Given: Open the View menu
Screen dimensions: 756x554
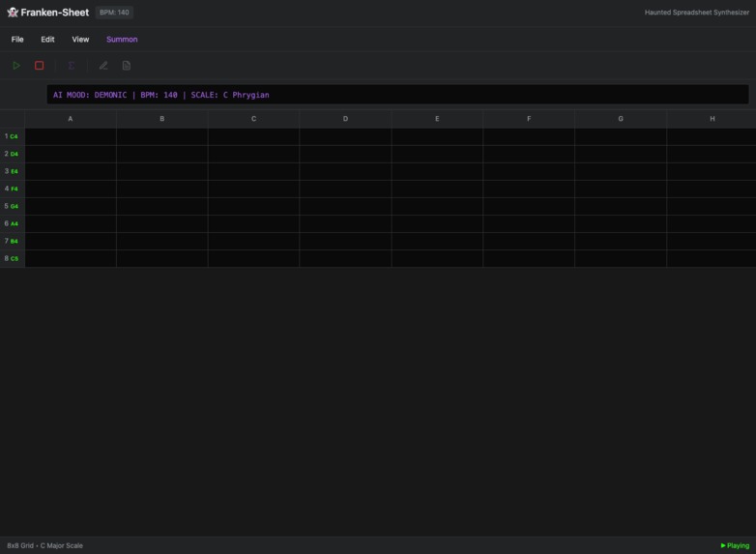Looking at the screenshot, I should pos(80,40).
